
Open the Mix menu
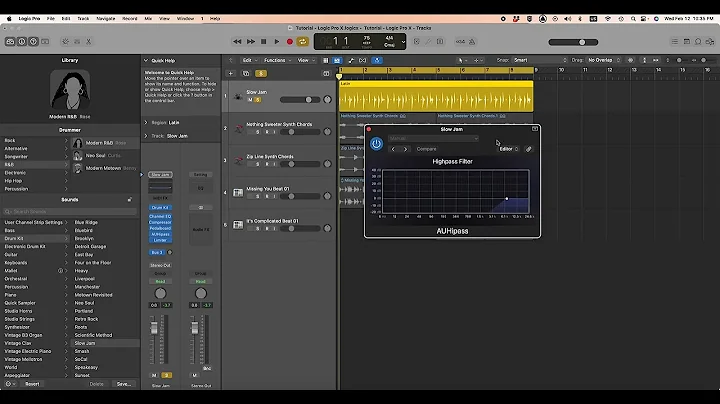[148, 19]
